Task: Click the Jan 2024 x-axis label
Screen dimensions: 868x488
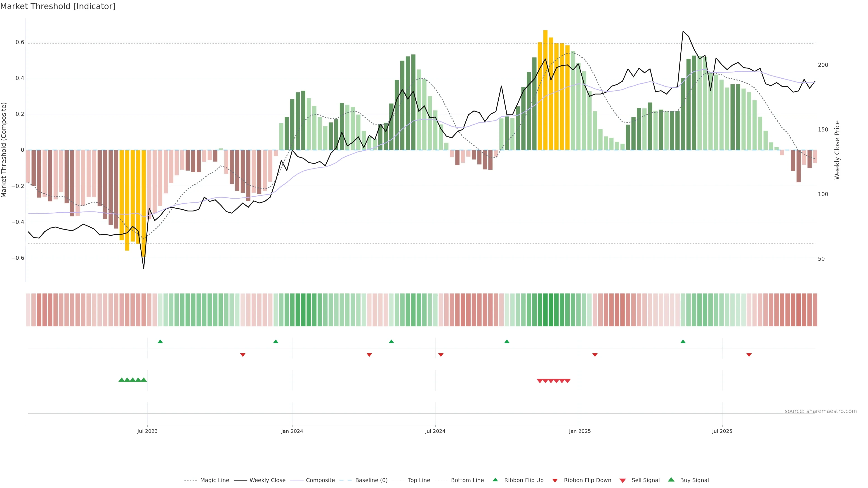Action: pos(292,431)
